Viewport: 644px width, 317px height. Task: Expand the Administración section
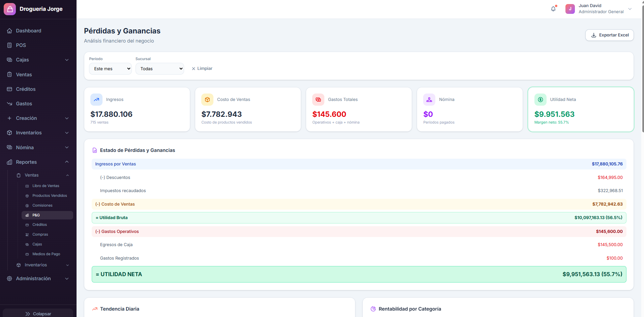(33, 279)
